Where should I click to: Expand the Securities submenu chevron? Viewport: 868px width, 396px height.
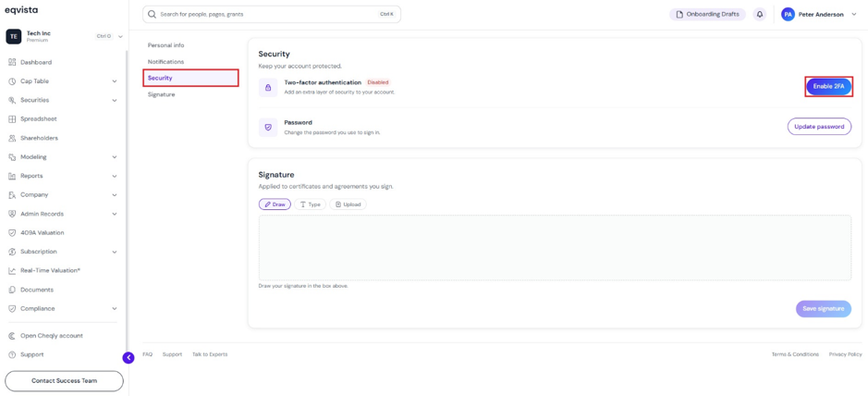click(115, 100)
